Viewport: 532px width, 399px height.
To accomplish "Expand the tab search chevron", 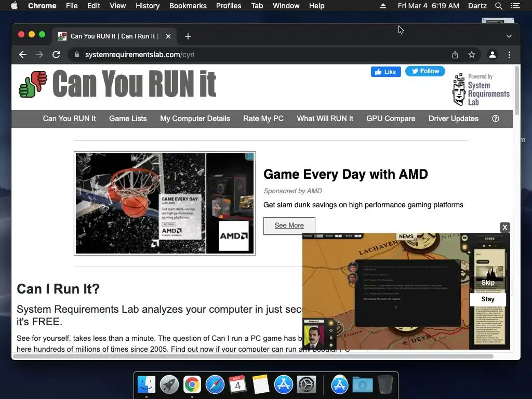I will pos(509,36).
